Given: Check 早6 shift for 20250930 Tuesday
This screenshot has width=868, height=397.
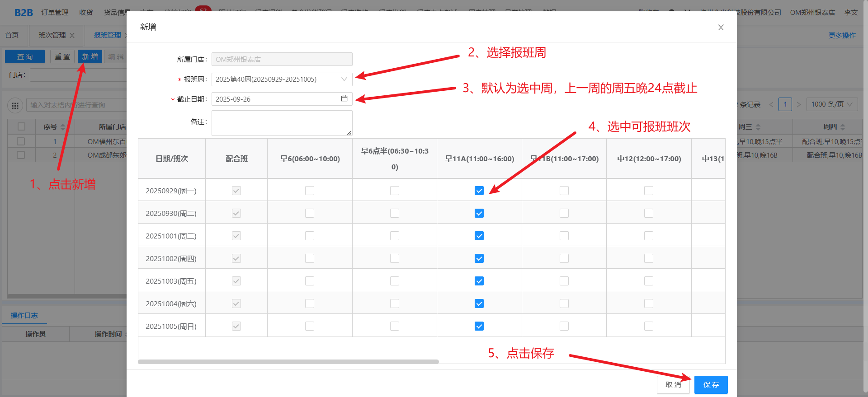Looking at the screenshot, I should [x=310, y=213].
